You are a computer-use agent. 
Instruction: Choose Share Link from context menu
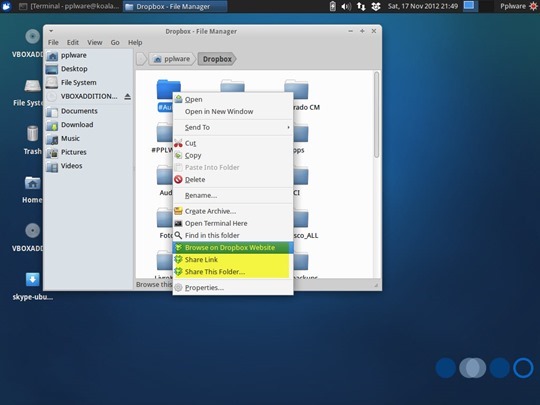[233, 260]
